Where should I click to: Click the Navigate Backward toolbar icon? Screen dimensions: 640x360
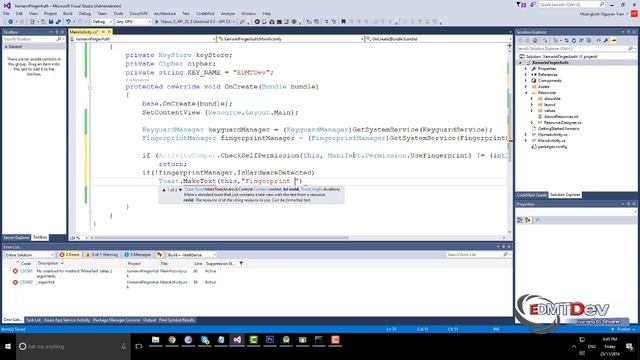click(10, 22)
